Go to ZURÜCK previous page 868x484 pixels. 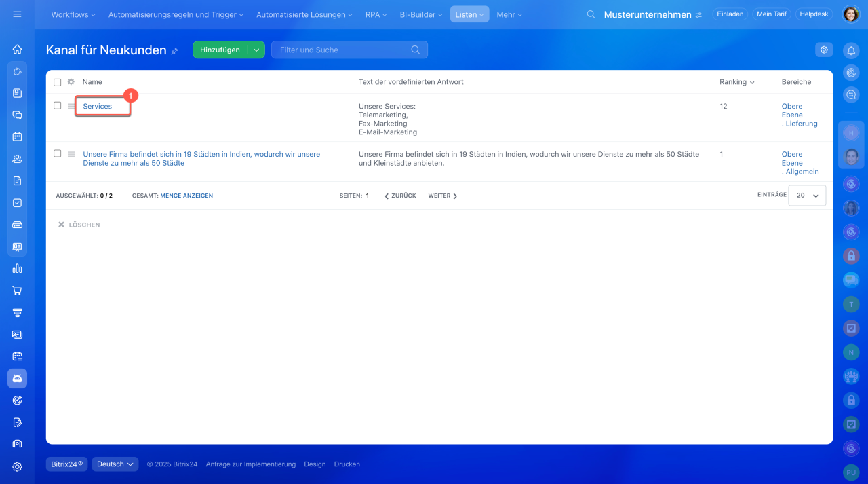[400, 196]
